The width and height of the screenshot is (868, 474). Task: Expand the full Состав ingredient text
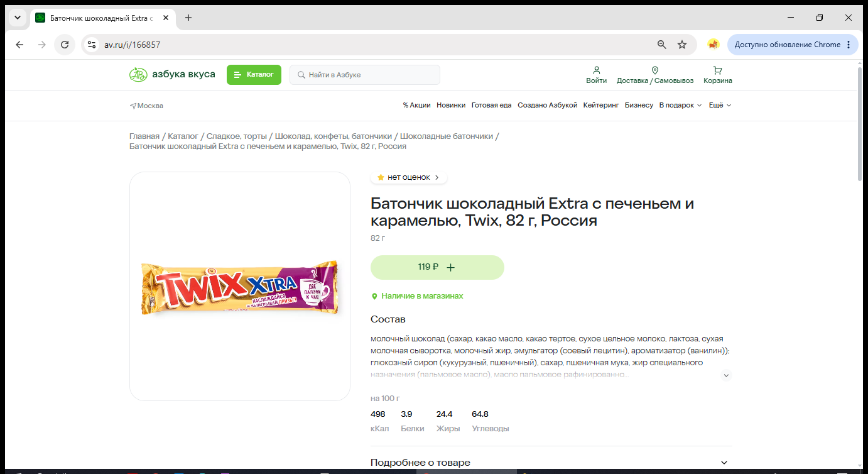(726, 375)
